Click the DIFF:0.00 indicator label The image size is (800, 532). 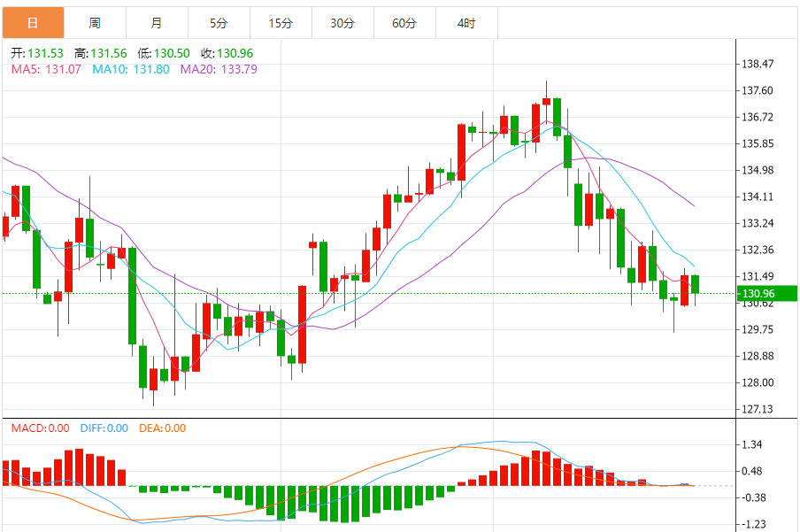pyautogui.click(x=104, y=428)
